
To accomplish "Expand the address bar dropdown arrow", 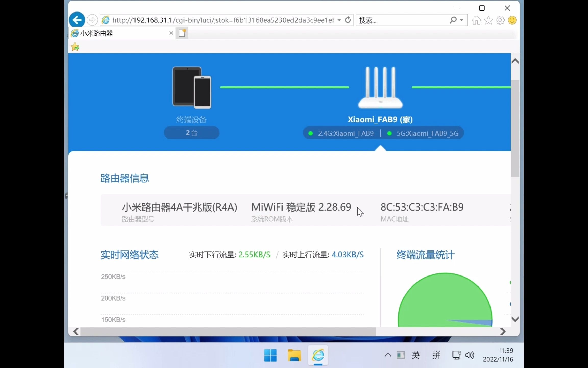I will (x=339, y=20).
